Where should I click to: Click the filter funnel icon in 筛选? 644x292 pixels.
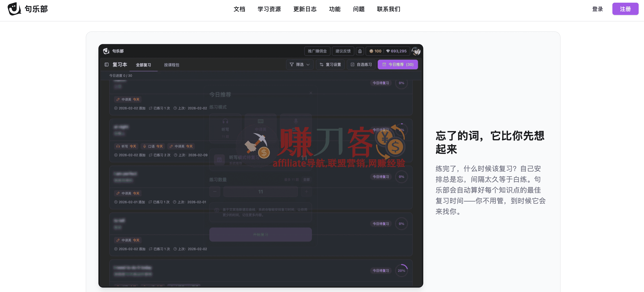coord(292,64)
